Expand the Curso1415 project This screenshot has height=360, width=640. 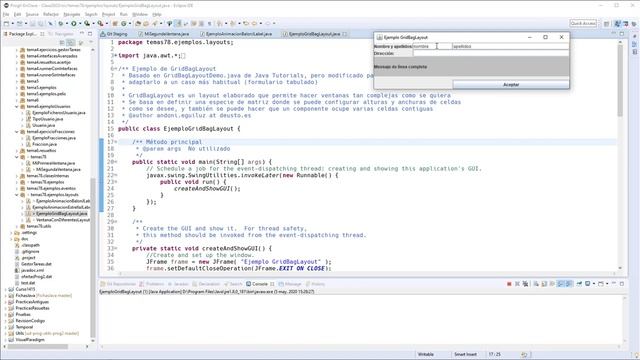[x=5, y=289]
